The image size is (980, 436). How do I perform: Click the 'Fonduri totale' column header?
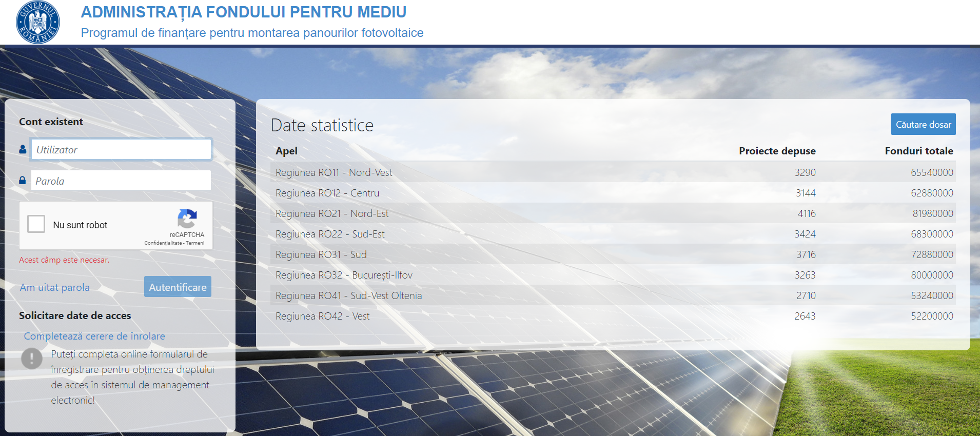coord(919,151)
